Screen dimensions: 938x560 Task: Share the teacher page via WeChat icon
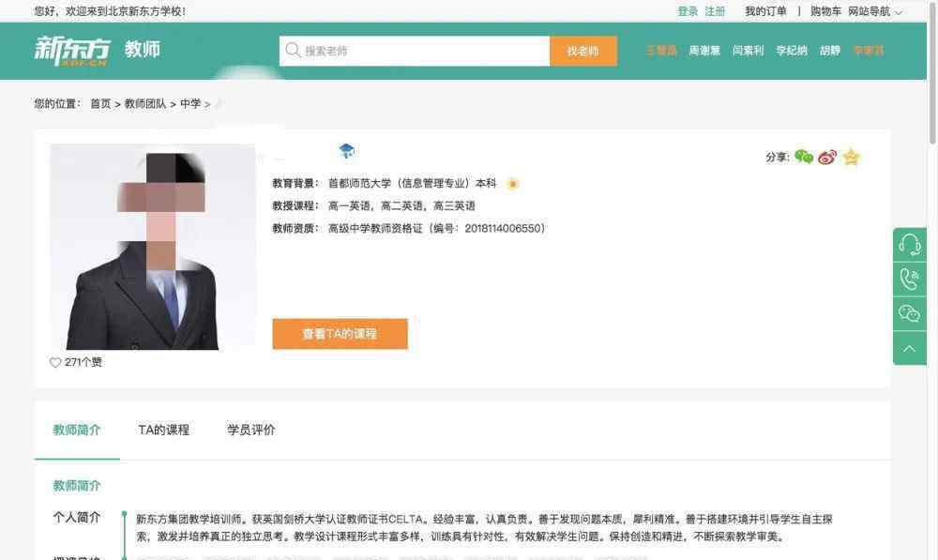click(x=804, y=157)
